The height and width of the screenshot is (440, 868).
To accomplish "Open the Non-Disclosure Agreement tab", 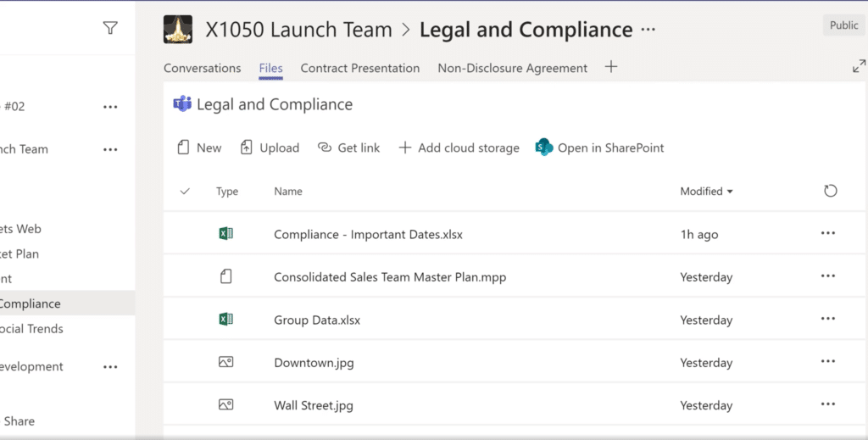I will (x=513, y=68).
